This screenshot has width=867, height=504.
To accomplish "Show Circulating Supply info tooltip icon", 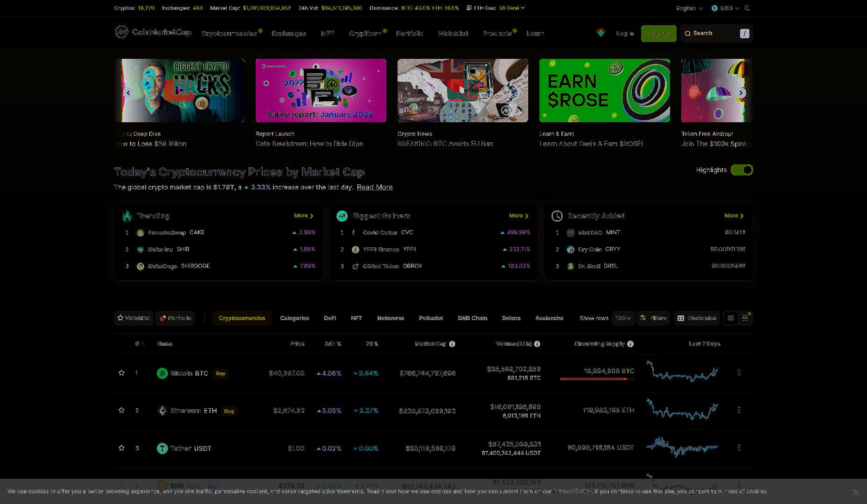I will 630,344.
